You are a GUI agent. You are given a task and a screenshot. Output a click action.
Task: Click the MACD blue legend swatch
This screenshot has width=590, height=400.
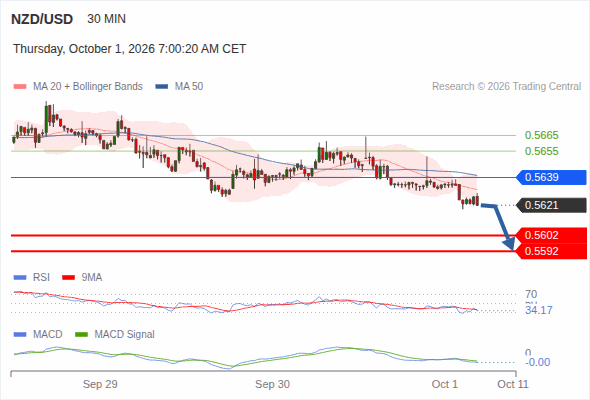(x=20, y=335)
